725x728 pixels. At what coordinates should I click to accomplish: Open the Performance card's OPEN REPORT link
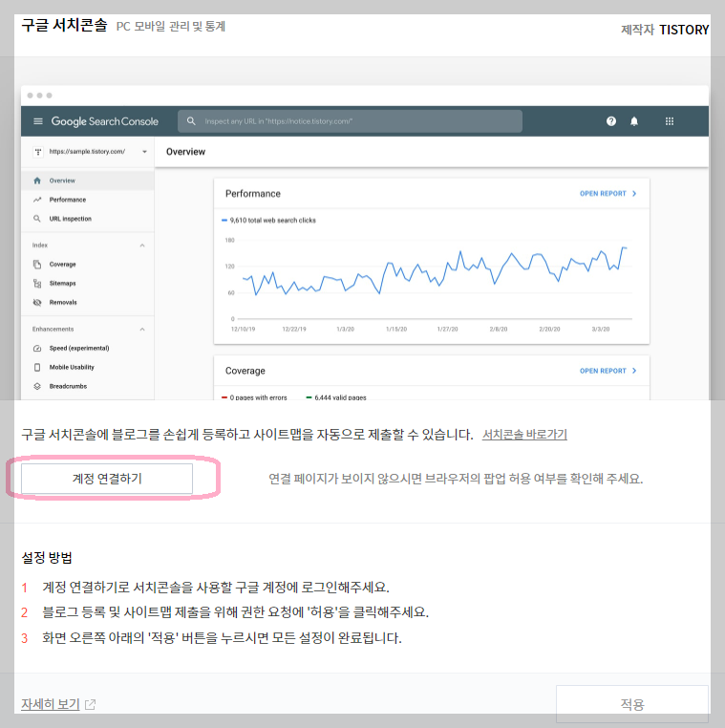pos(608,194)
